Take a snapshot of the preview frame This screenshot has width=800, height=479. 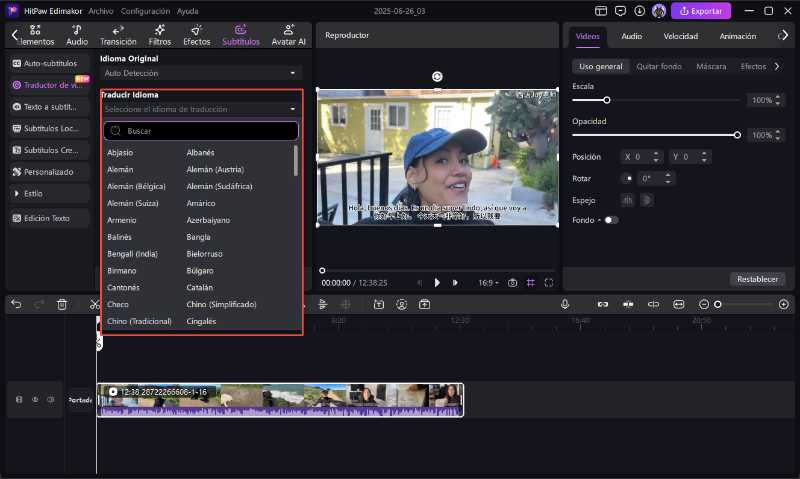click(513, 283)
